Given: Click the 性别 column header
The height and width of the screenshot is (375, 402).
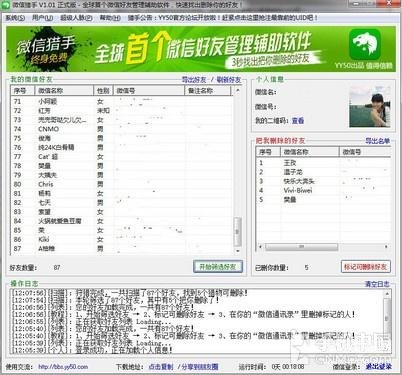Looking at the screenshot, I should point(104,90).
